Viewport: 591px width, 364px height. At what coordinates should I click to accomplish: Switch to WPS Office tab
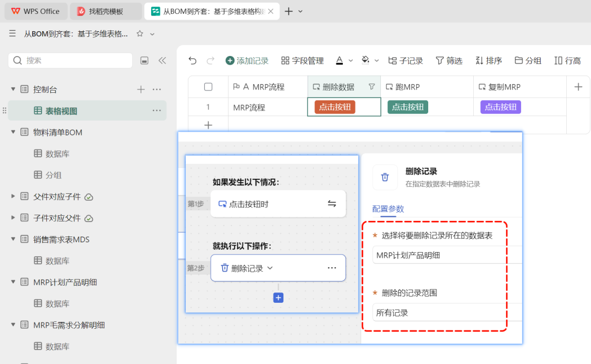tap(36, 12)
